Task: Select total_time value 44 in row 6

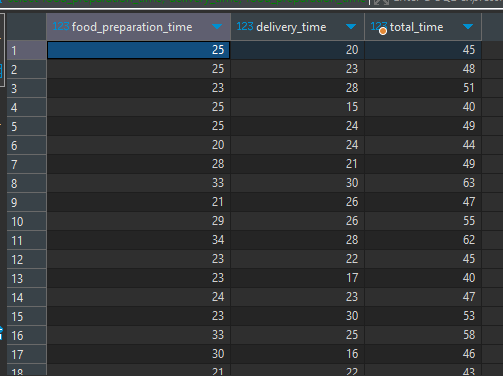Action: pyautogui.click(x=423, y=145)
